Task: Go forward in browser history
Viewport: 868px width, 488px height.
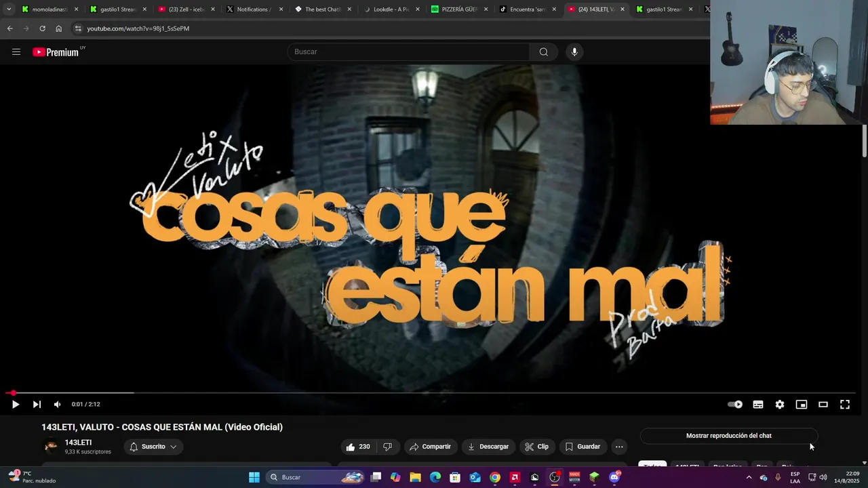Action: 26,28
